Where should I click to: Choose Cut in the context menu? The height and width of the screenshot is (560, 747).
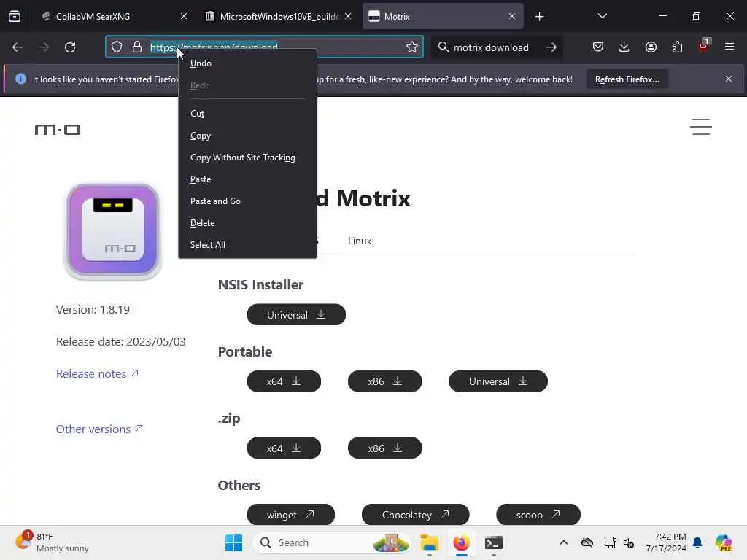click(247, 114)
